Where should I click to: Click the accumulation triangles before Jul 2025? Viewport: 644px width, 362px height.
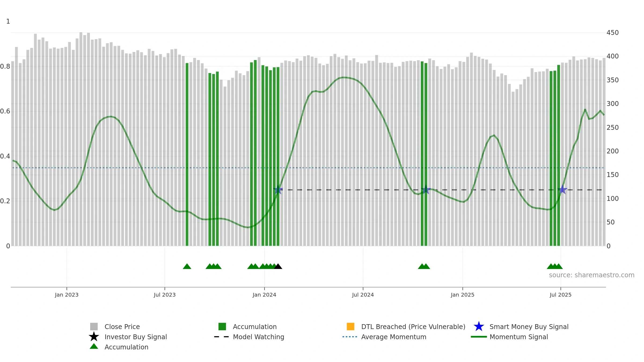tap(555, 266)
